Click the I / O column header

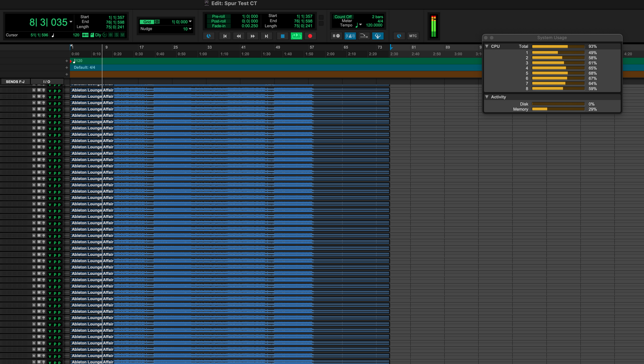47,81
